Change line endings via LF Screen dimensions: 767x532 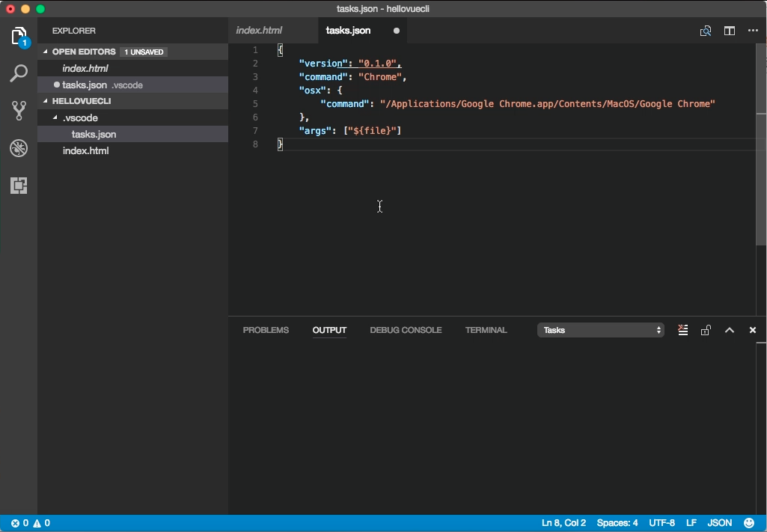point(691,523)
